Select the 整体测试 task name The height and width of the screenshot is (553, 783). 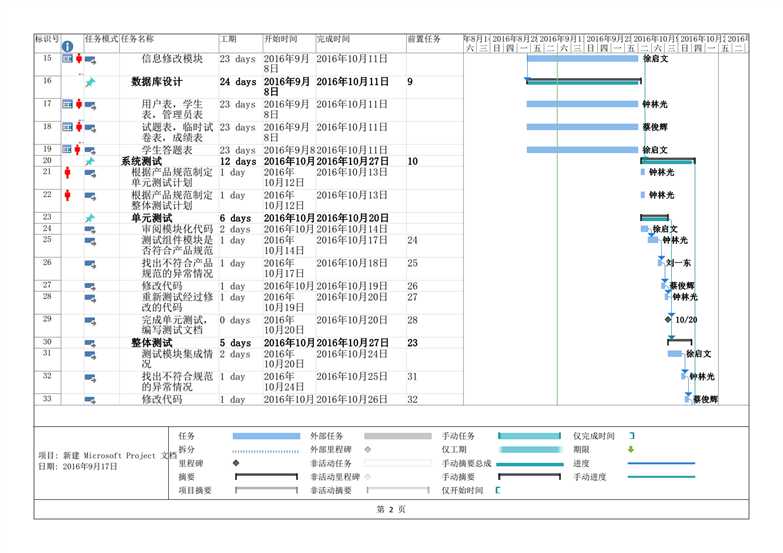[152, 343]
